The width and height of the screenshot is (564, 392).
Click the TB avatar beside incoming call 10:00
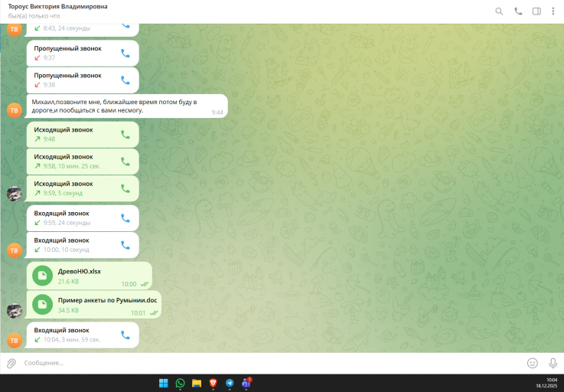tap(15, 250)
